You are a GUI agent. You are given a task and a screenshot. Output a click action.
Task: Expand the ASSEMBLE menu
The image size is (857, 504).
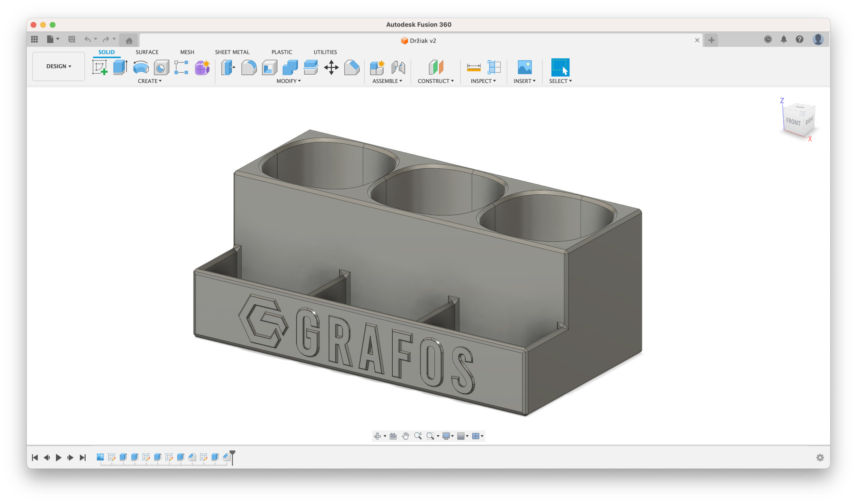pos(387,81)
